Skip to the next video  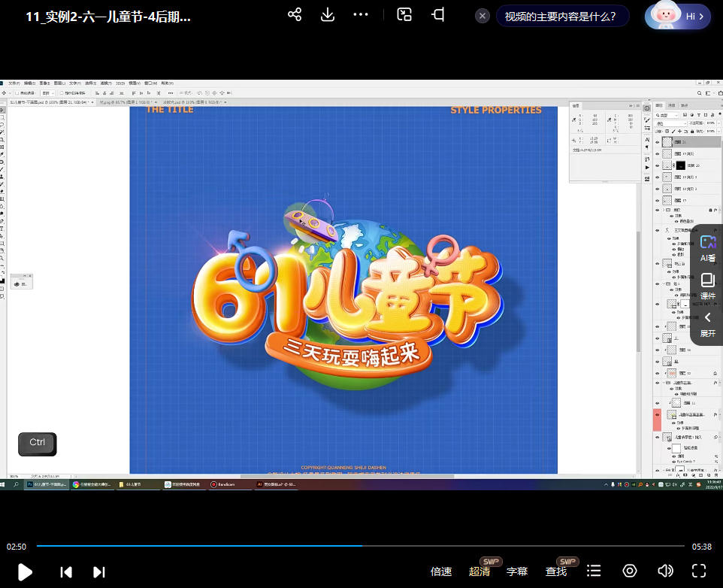tap(98, 571)
